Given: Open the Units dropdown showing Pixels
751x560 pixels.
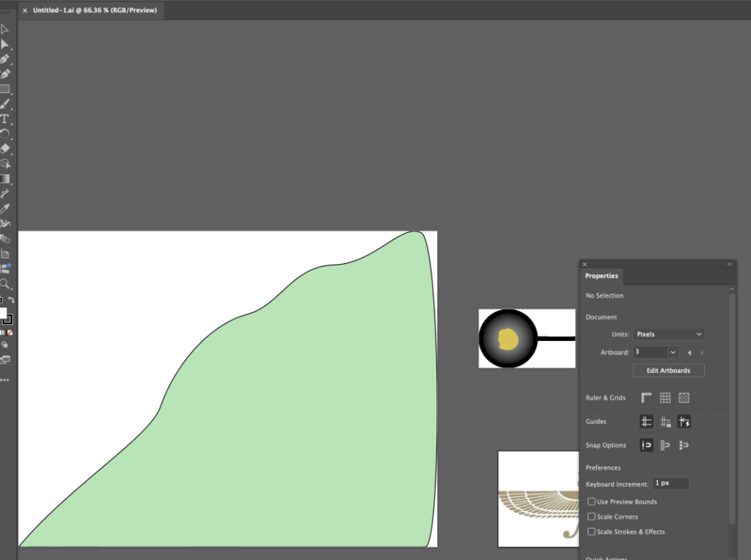Looking at the screenshot, I should tap(669, 334).
